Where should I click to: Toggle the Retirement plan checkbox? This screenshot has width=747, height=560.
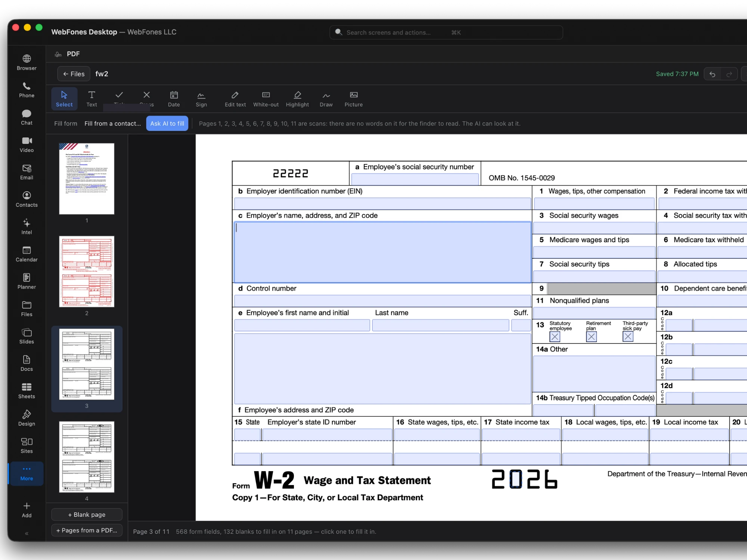pyautogui.click(x=591, y=337)
